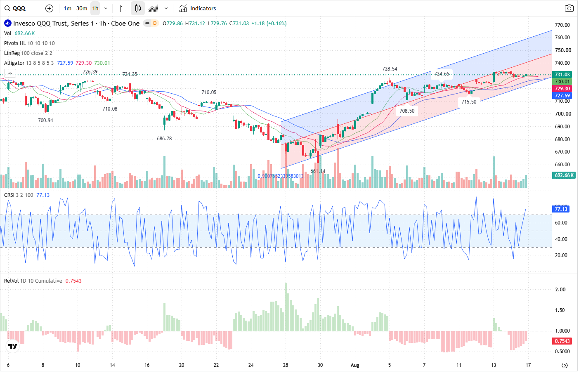Screen dimensions: 586x392
Task: Select the 1h timeframe
Action: [95, 8]
